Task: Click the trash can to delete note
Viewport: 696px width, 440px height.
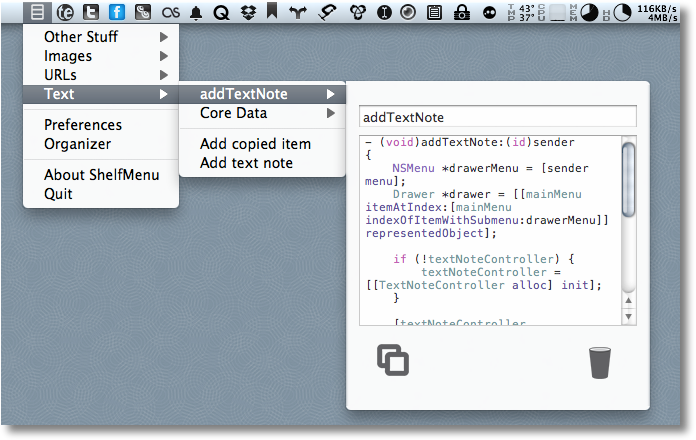Action: click(x=599, y=361)
